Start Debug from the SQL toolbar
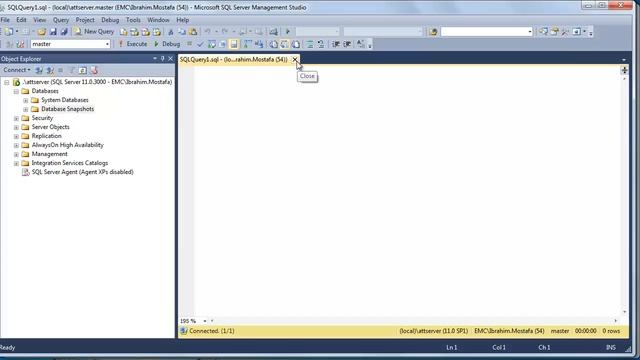 (x=167, y=44)
